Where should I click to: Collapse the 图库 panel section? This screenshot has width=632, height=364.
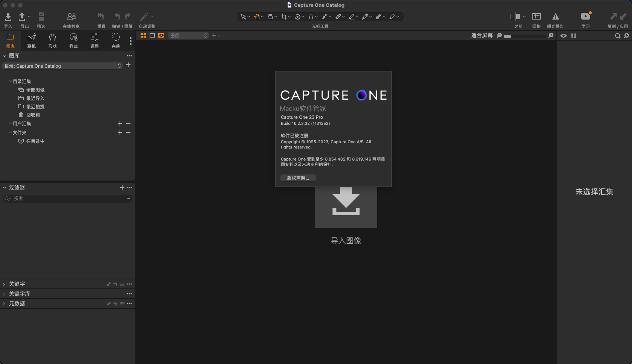(5, 56)
